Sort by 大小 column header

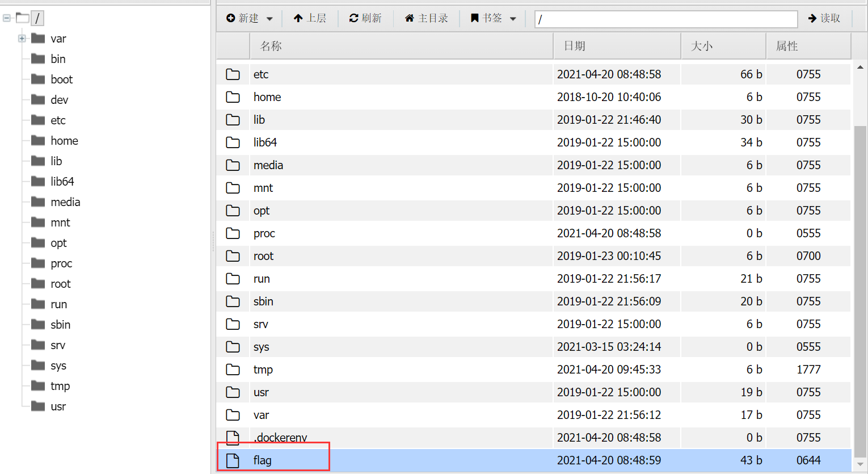[x=723, y=46]
